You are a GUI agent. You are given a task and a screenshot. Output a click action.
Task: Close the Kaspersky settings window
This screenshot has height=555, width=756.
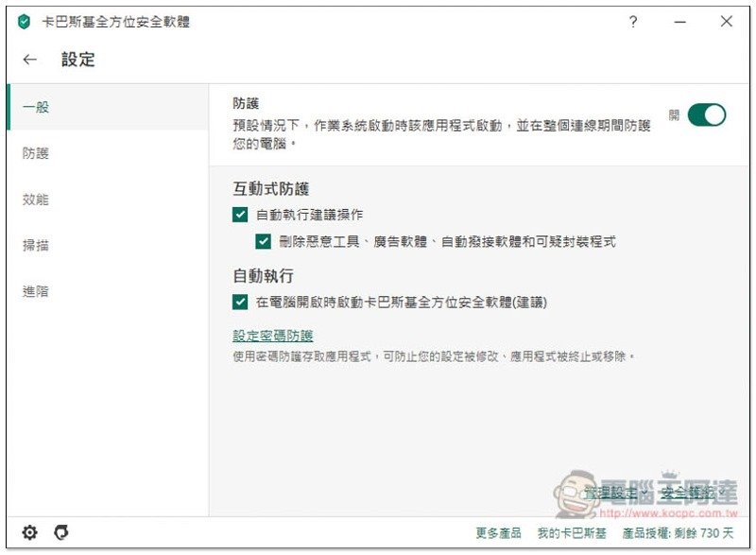coord(727,21)
